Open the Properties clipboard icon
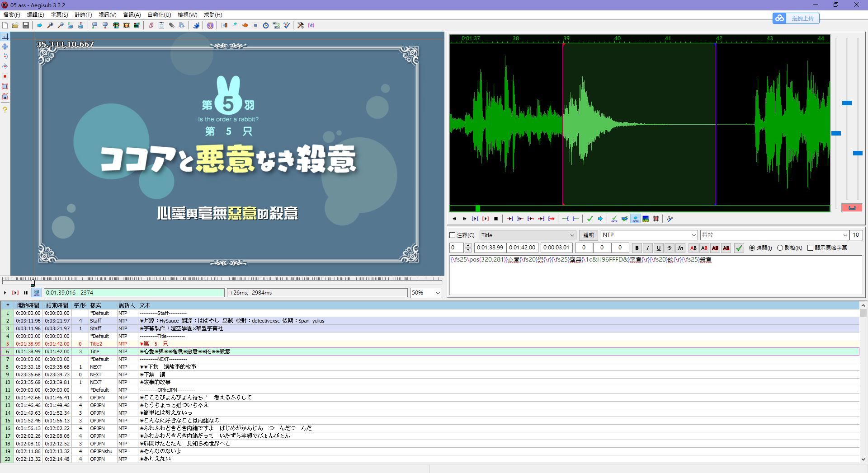This screenshot has width=868, height=473. (161, 25)
